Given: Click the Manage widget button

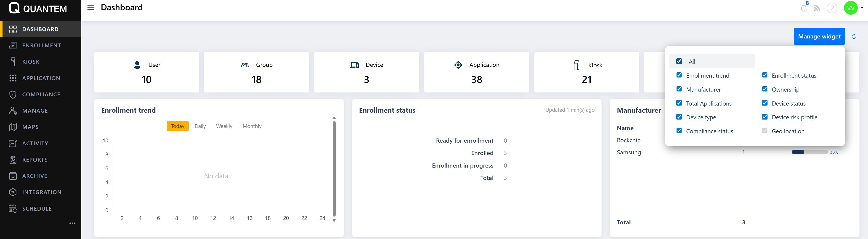Looking at the screenshot, I should (x=819, y=36).
